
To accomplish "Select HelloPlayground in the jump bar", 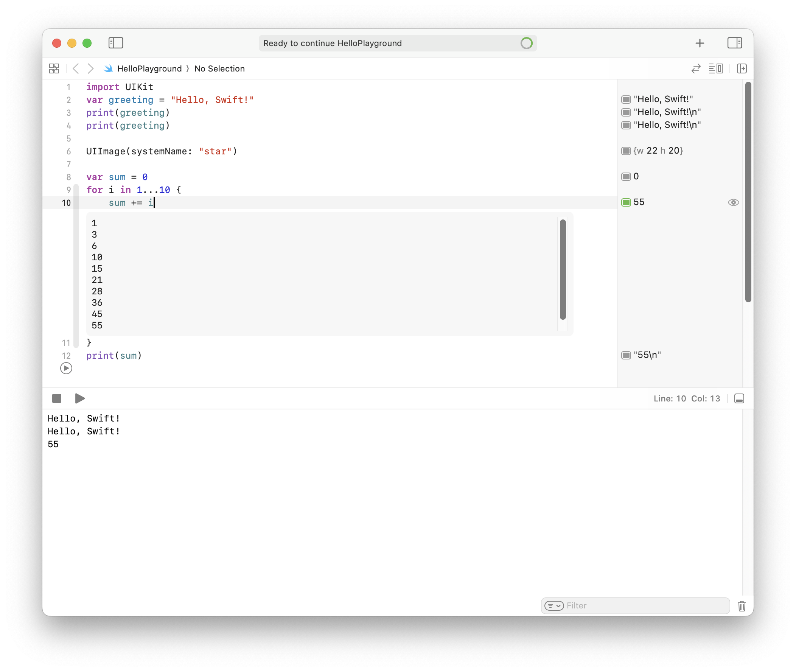I will coord(149,68).
